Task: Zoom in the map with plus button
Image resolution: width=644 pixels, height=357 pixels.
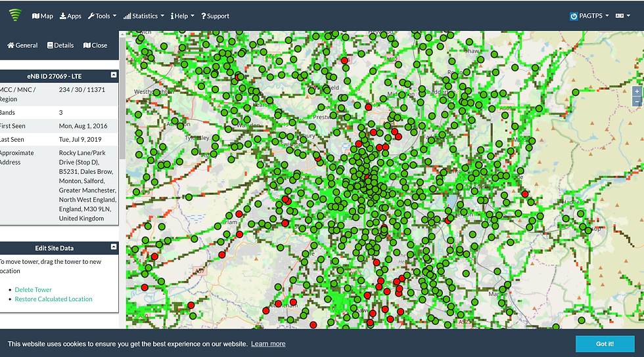Action: 637,91
